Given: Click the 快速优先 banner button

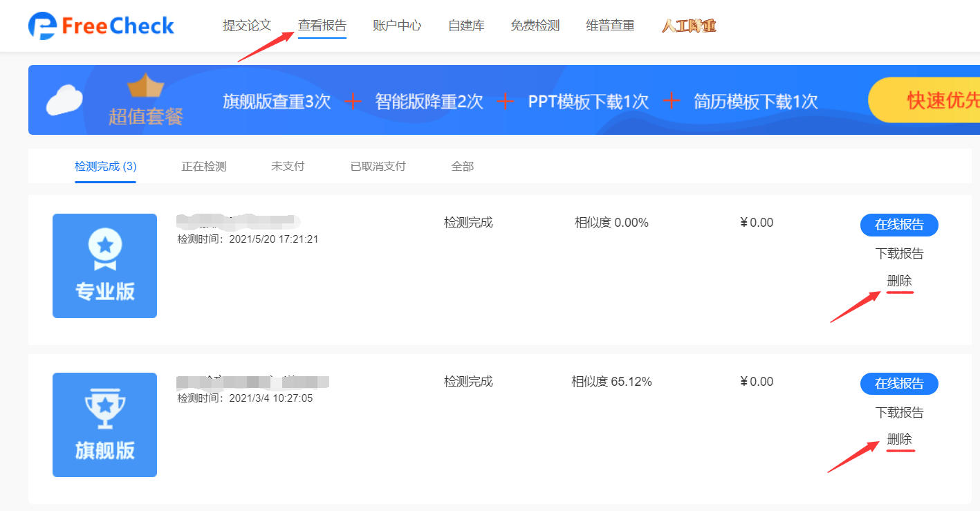Looking at the screenshot, I should click(924, 100).
